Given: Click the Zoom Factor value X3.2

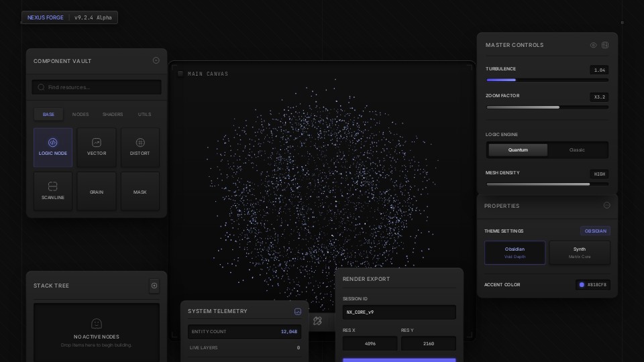Looking at the screenshot, I should tap(599, 97).
